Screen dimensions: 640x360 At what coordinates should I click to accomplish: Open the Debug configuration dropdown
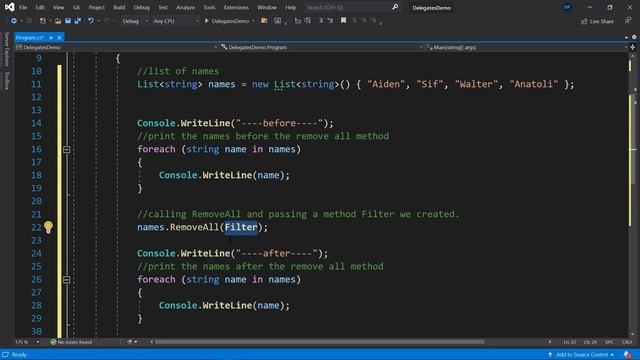pos(135,21)
